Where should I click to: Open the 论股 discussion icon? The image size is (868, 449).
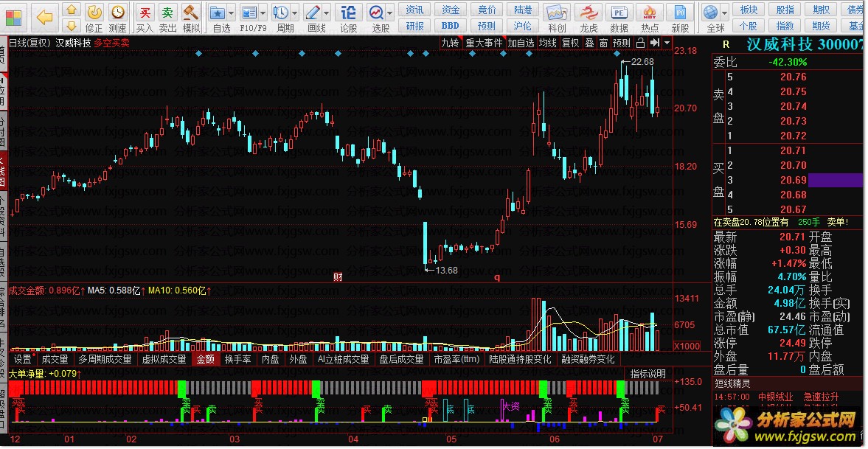[348, 13]
